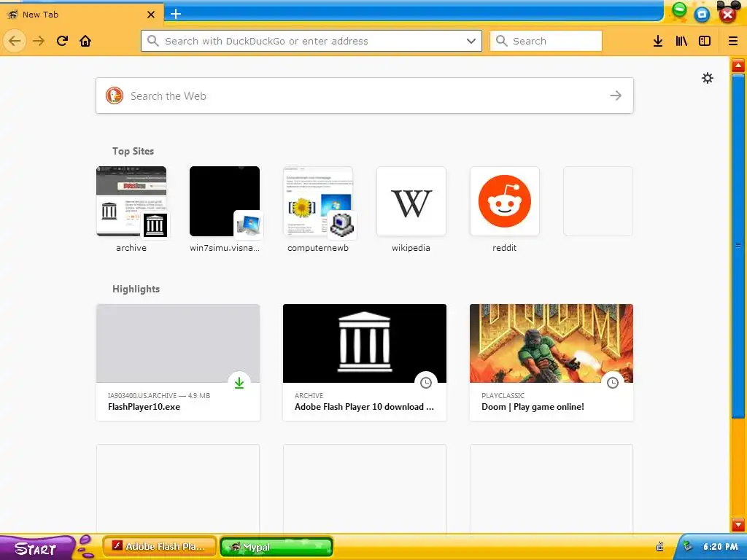Click the Top Sites section header

coord(133,151)
